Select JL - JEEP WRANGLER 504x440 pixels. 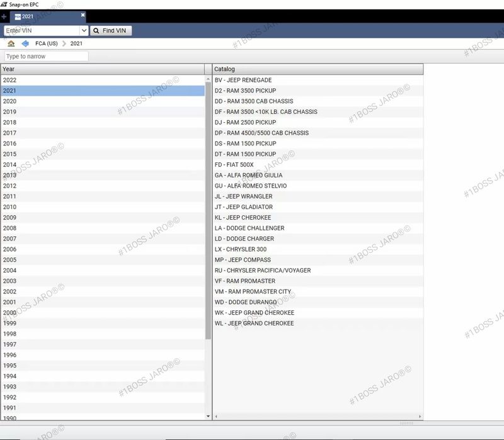tap(318, 196)
